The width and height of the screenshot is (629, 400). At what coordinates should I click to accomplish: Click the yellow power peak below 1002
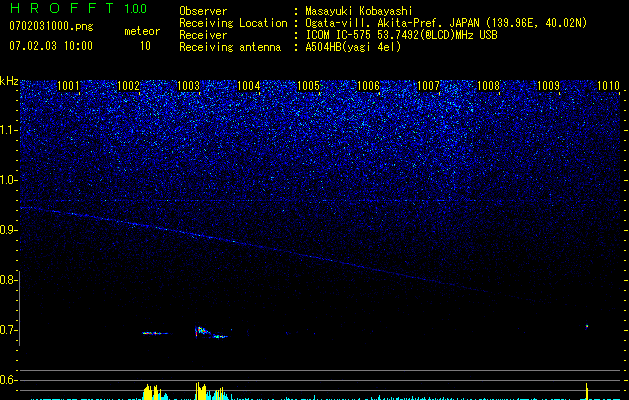tap(152, 392)
